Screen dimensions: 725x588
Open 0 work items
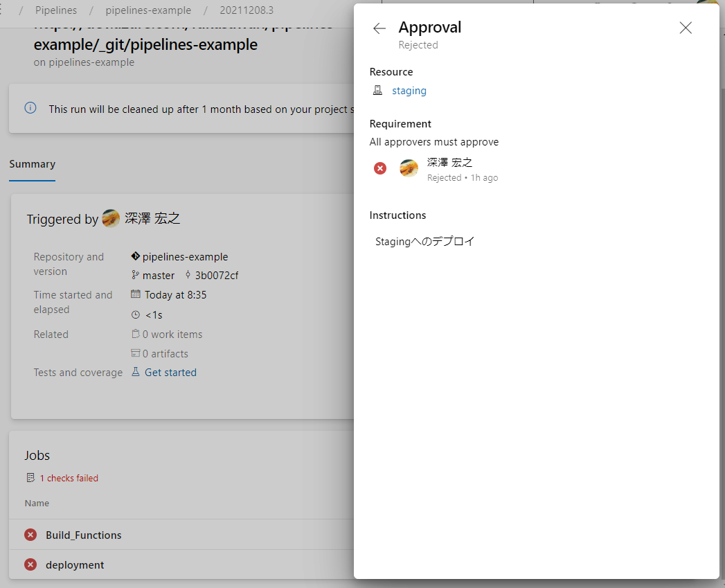172,335
